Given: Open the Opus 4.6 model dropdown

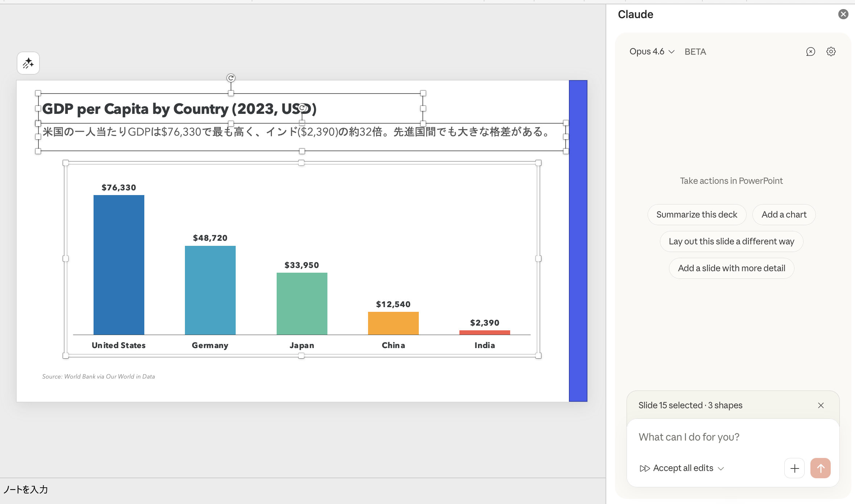Looking at the screenshot, I should coord(652,51).
